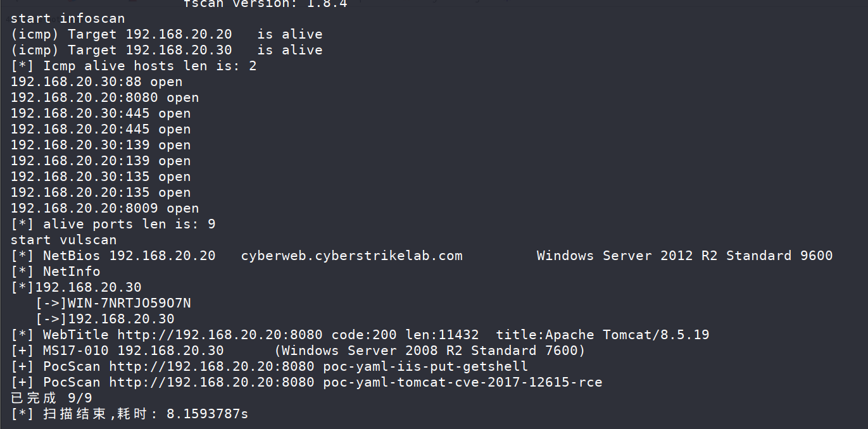Click the 192.168.20.30:88 open line

pos(97,82)
